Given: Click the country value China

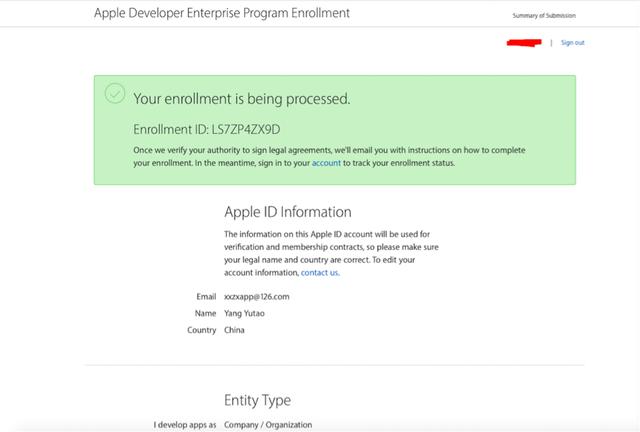Looking at the screenshot, I should coord(234,330).
